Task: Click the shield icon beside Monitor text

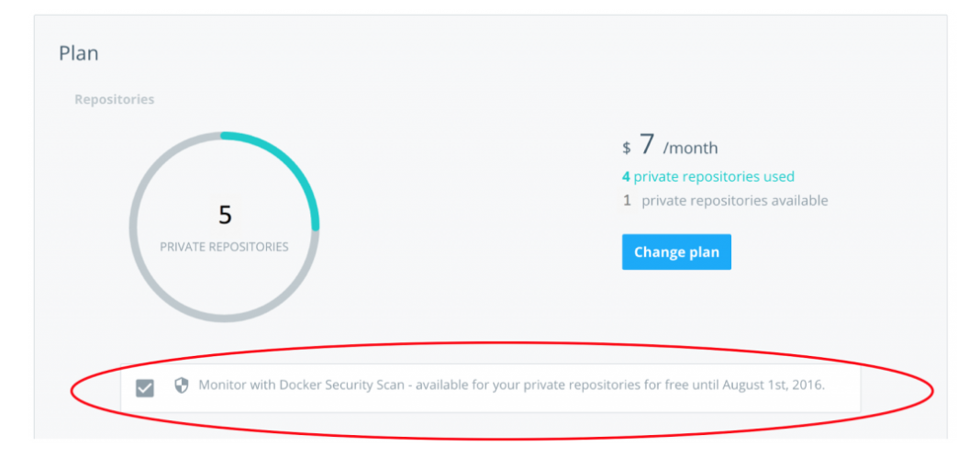Action: pos(182,385)
